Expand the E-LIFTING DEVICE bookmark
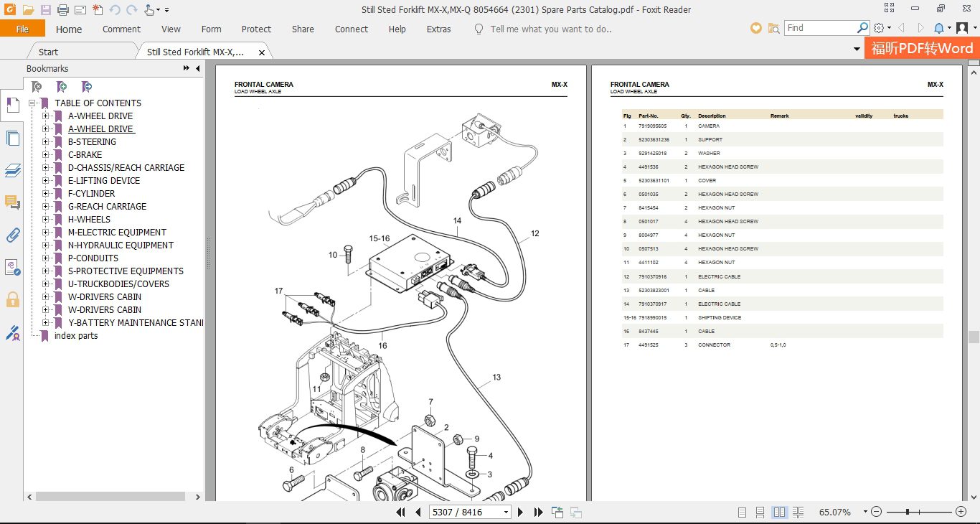The height and width of the screenshot is (524, 980). click(x=46, y=180)
